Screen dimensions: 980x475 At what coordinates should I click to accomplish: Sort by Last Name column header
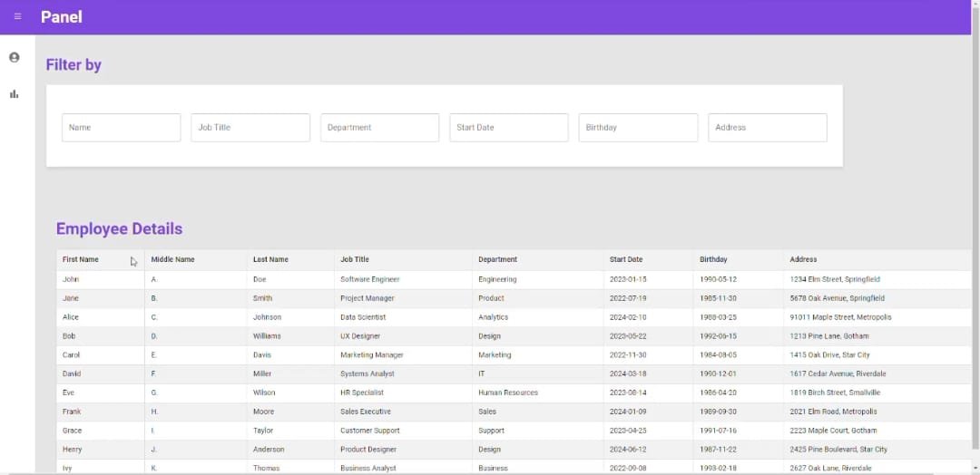click(270, 260)
